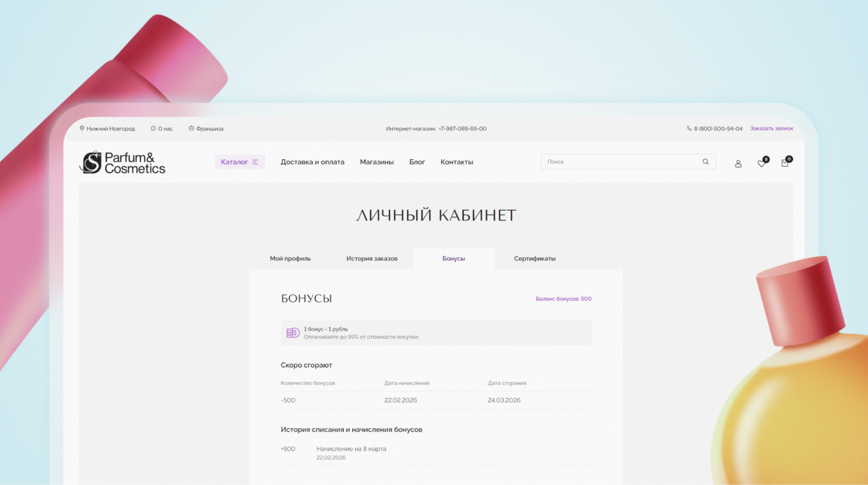This screenshot has height=485, width=868.
Task: Open the Франшиза link
Action: tap(209, 129)
